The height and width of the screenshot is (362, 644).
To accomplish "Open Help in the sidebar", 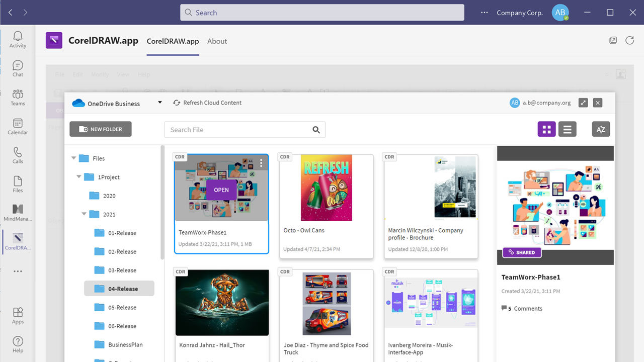I will tap(18, 344).
